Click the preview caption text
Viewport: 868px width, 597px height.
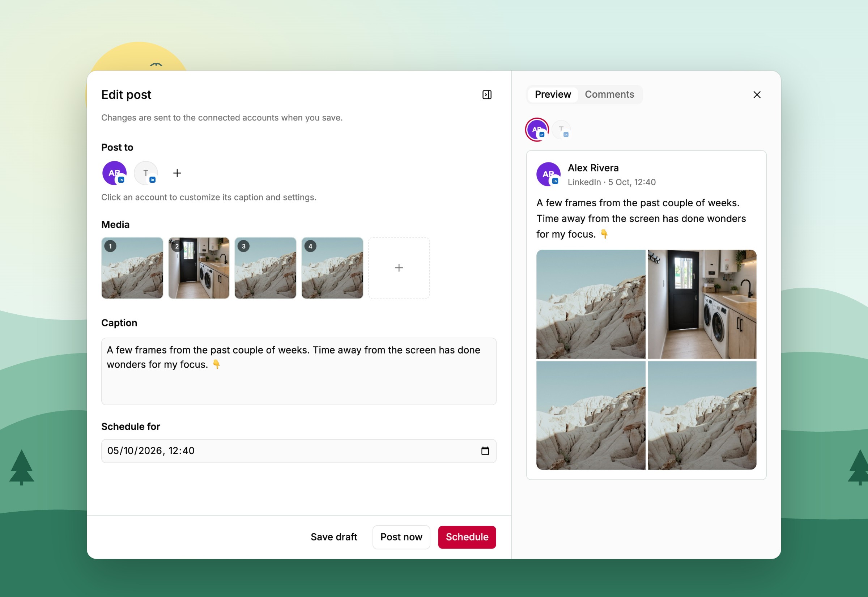pyautogui.click(x=641, y=219)
